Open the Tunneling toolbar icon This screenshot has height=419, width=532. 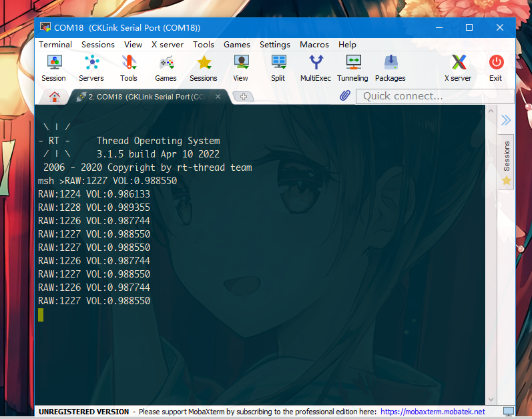(x=353, y=68)
